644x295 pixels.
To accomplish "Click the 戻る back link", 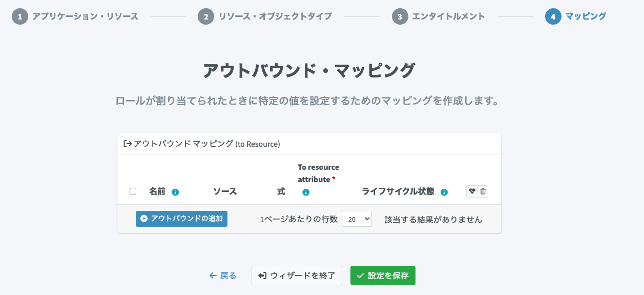I will tap(223, 276).
